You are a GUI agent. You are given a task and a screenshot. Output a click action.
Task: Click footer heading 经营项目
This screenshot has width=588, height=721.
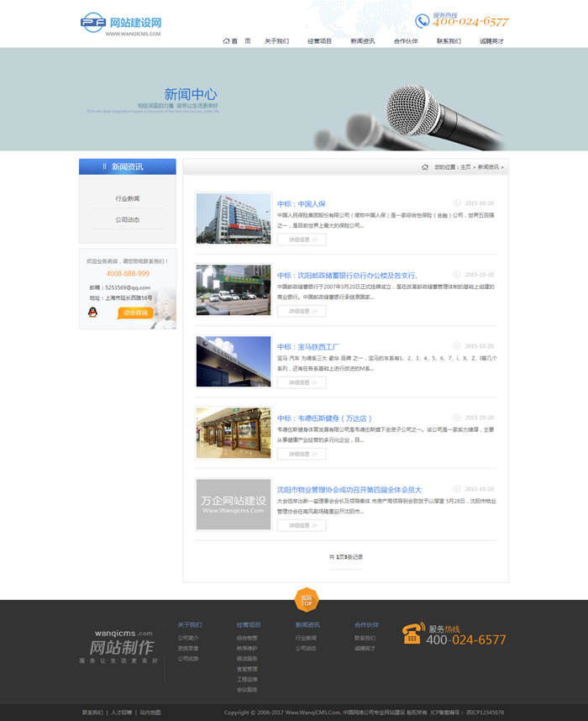point(249,625)
